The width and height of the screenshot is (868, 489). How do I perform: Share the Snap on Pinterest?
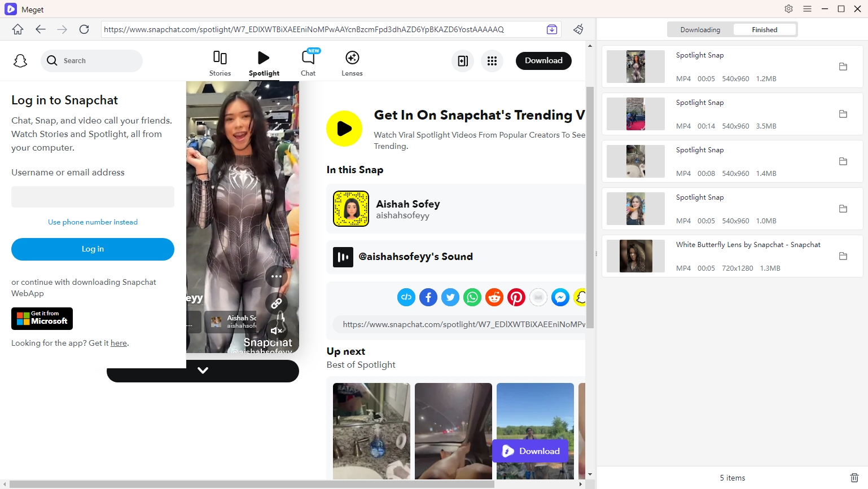[516, 297]
